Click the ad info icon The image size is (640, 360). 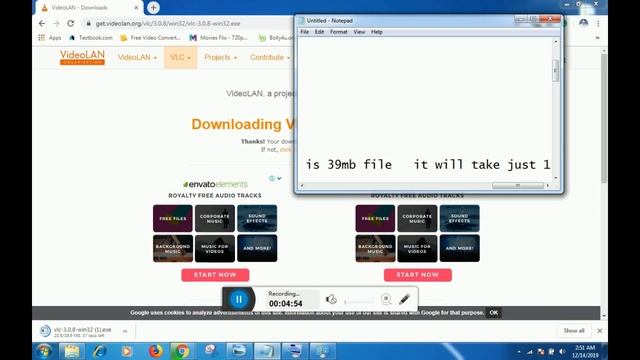tap(272, 178)
